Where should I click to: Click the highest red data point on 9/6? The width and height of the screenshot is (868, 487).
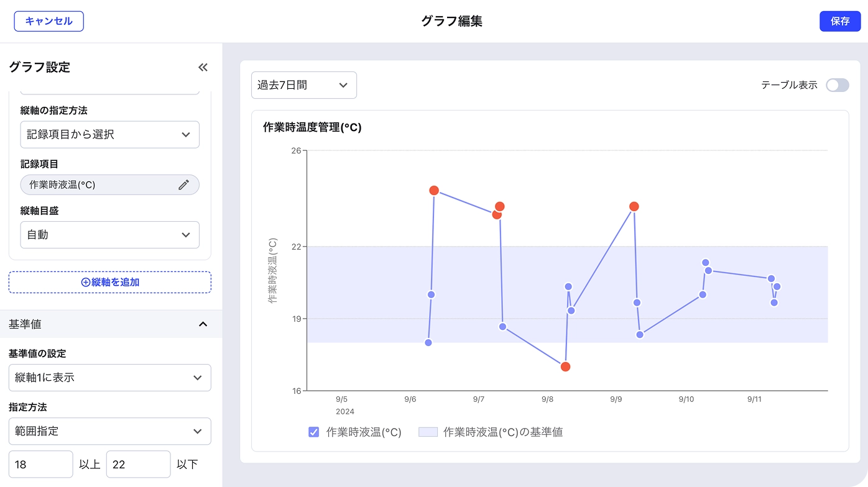click(434, 190)
